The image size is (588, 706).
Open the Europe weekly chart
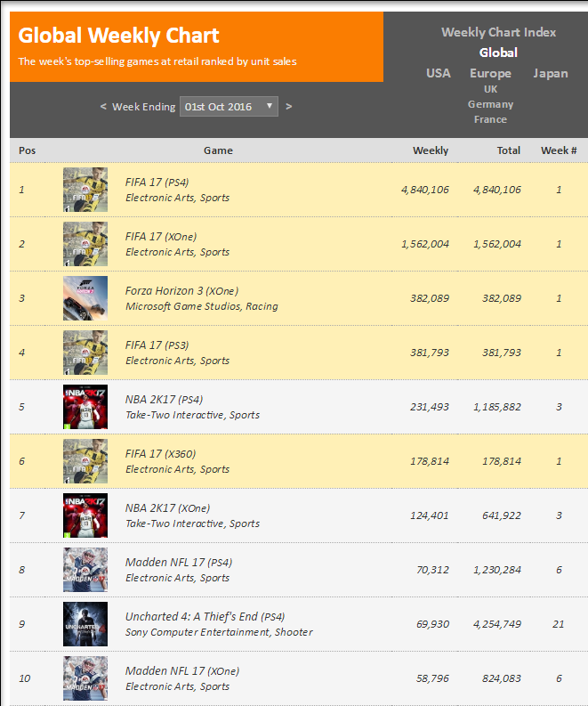click(490, 73)
